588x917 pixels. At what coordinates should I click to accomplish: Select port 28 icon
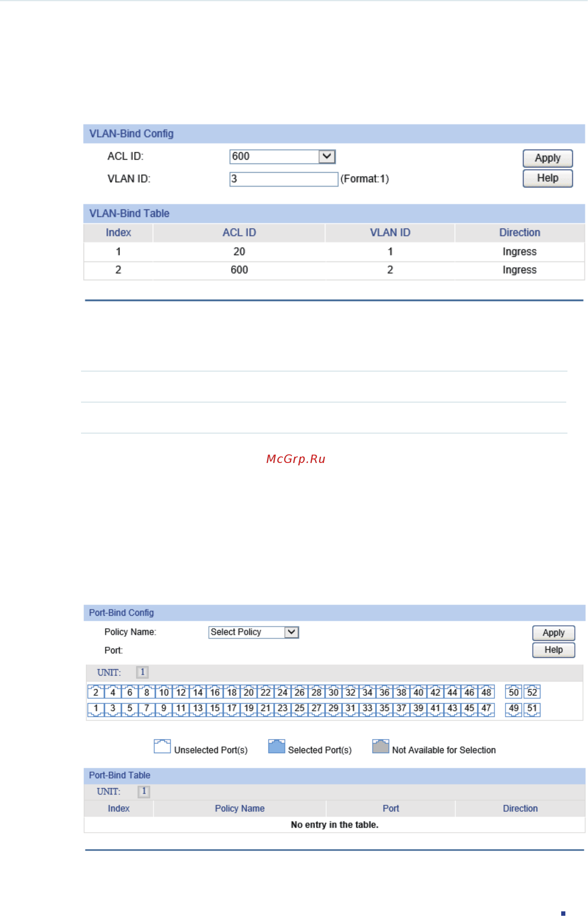point(317,692)
